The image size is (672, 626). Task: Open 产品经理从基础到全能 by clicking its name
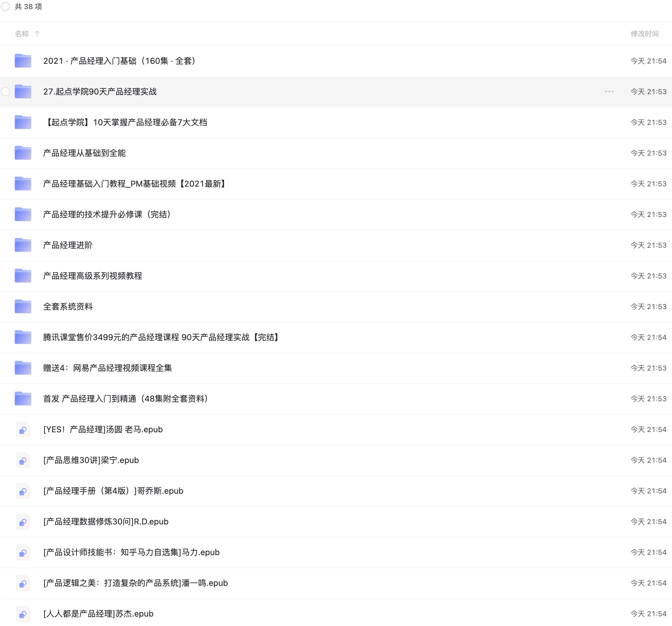[x=84, y=153]
